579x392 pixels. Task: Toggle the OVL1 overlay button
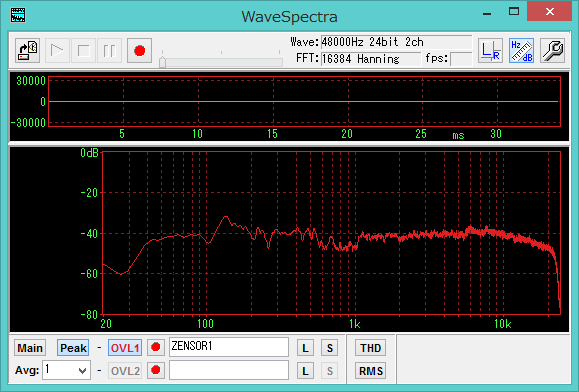[125, 348]
